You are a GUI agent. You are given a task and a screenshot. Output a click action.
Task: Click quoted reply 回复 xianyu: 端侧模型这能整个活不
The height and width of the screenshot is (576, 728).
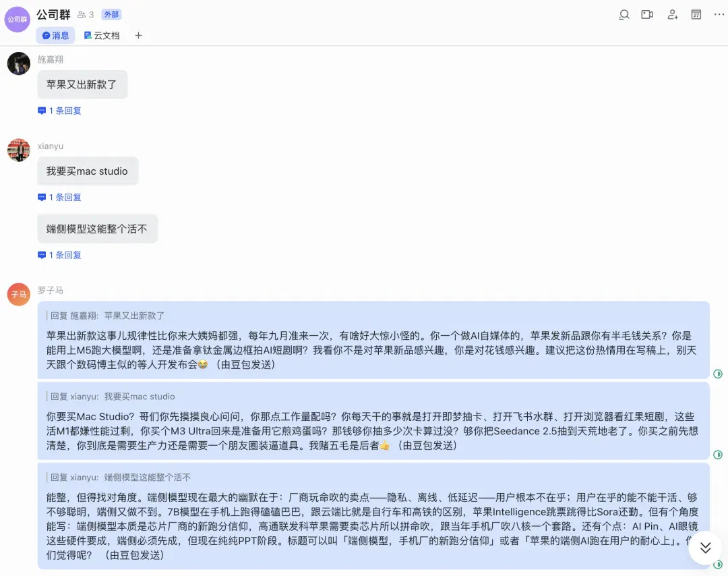pos(120,478)
